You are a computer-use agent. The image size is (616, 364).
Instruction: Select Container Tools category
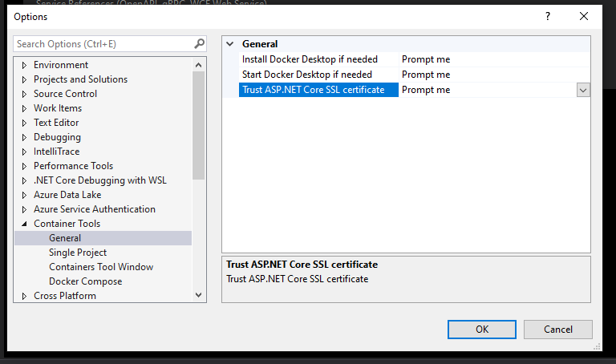pos(67,224)
